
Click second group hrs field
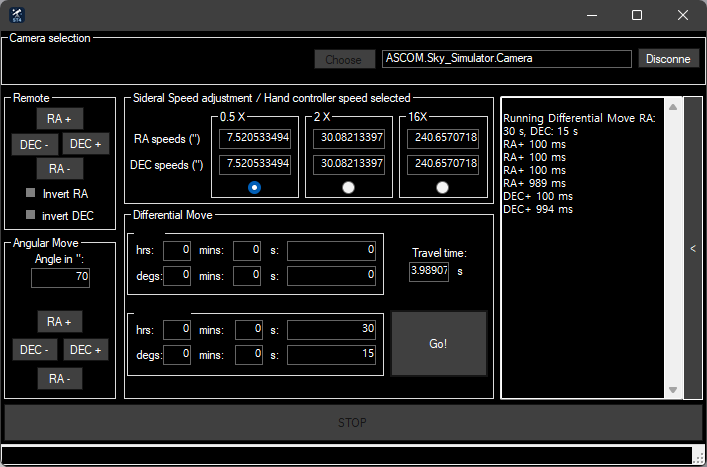coord(177,330)
